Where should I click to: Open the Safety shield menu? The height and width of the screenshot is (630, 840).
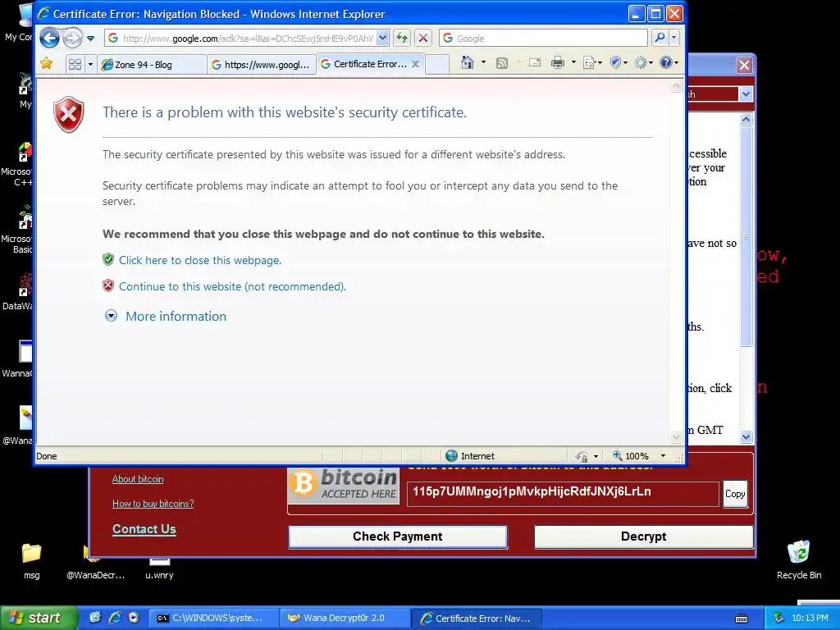point(619,63)
